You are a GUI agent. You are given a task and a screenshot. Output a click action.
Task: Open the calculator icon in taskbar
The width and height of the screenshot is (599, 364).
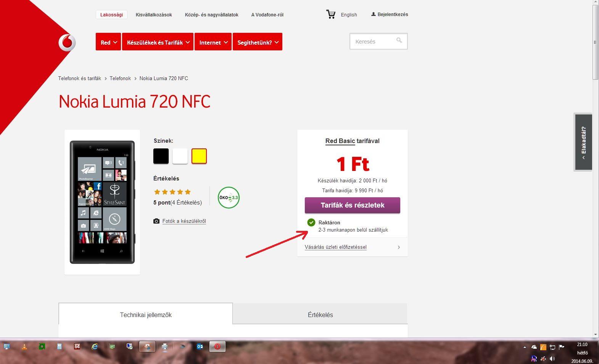60,346
